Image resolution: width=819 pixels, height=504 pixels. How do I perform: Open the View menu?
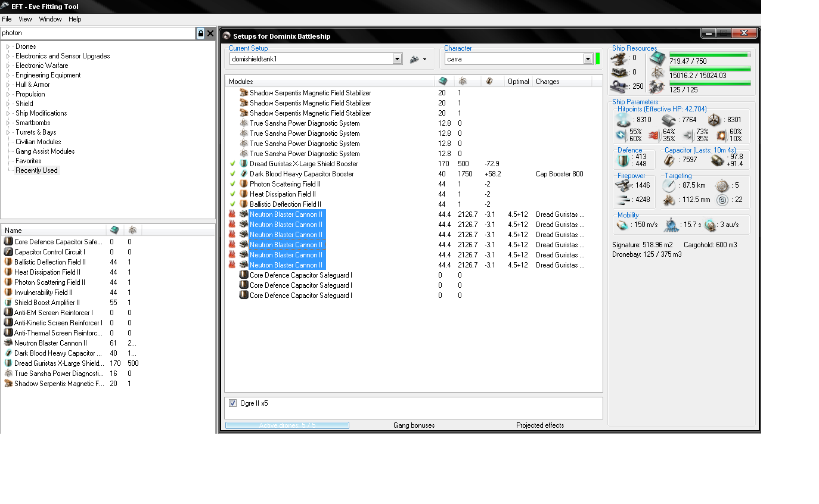click(25, 19)
